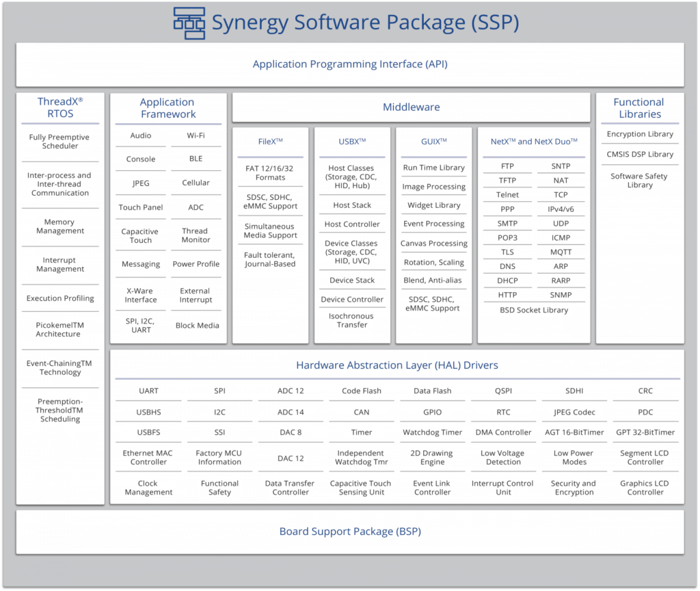Click the BSD Socket Library block

coord(535,310)
